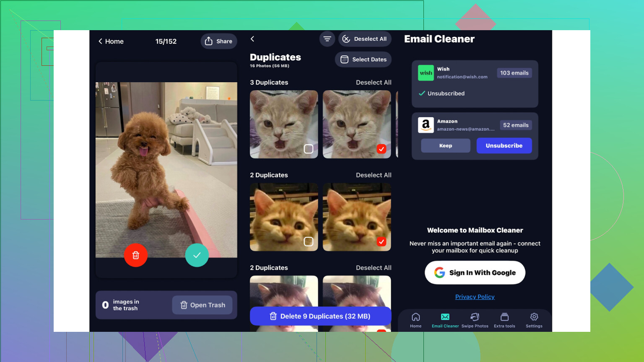Open the Select Dates picker
The width and height of the screenshot is (644, 362).
click(x=363, y=59)
